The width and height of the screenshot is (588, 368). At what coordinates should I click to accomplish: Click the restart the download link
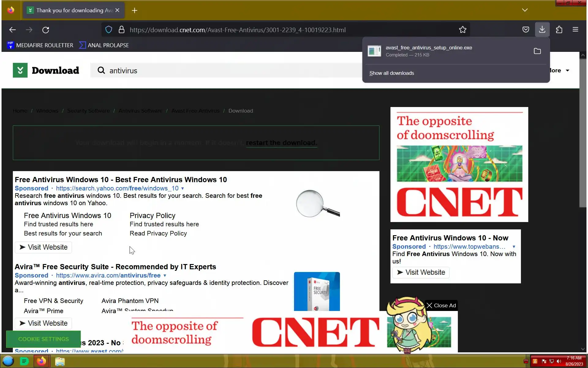(281, 143)
